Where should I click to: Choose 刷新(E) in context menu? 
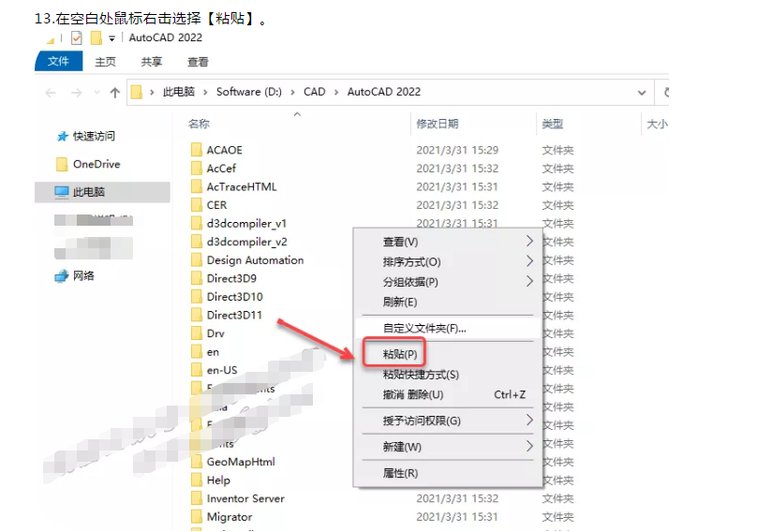click(x=448, y=302)
